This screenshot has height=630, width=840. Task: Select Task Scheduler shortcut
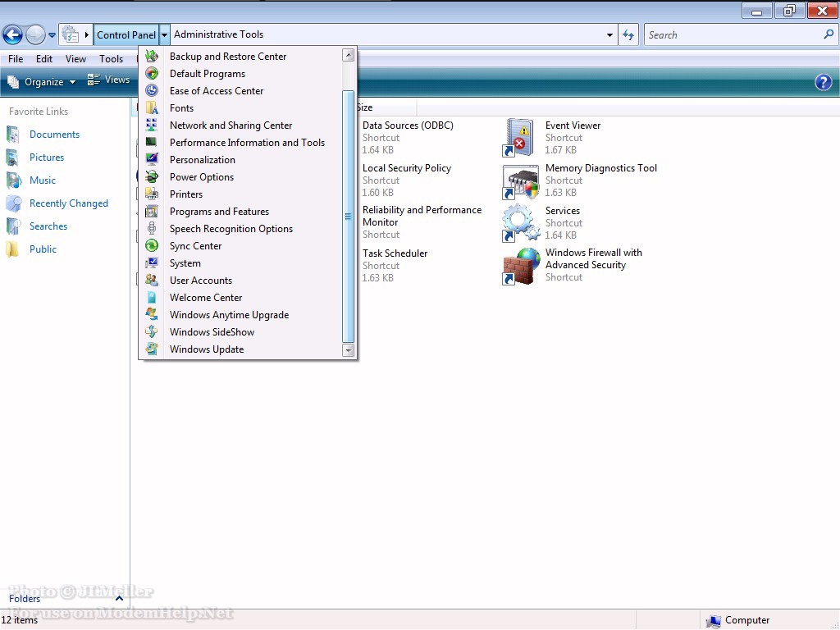point(395,266)
